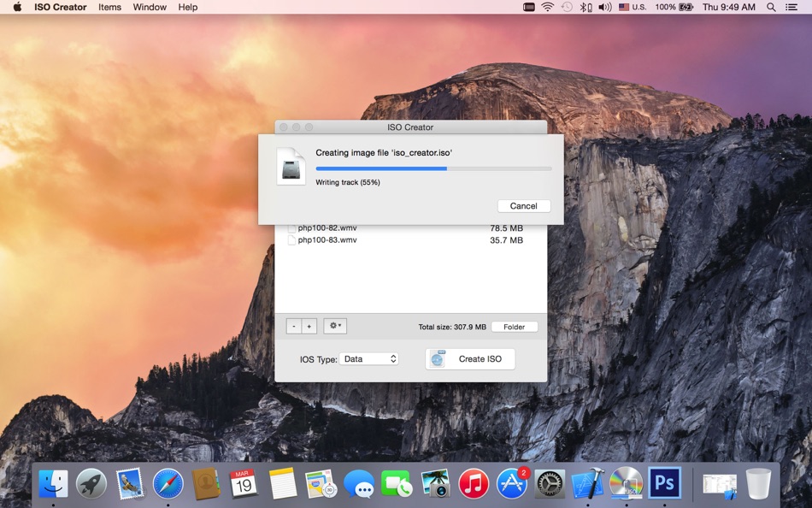The height and width of the screenshot is (508, 812).
Task: Select the php100-82.wmv file row
Action: [410, 228]
